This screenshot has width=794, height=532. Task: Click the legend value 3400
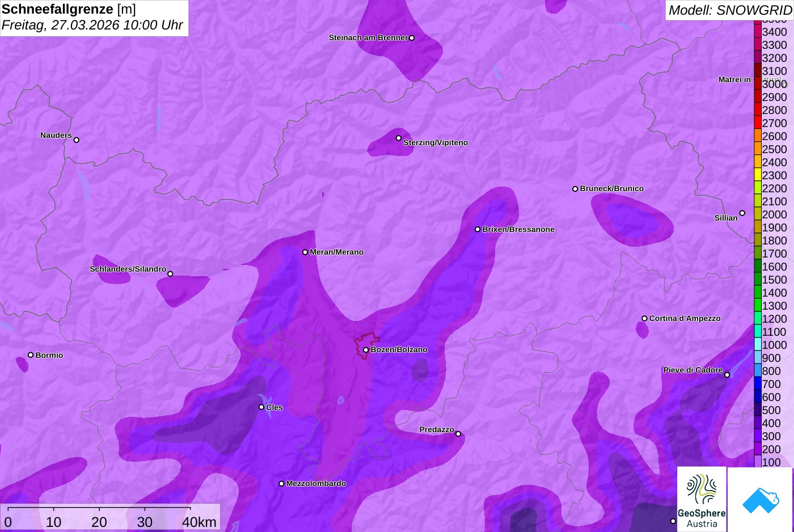pos(775,32)
